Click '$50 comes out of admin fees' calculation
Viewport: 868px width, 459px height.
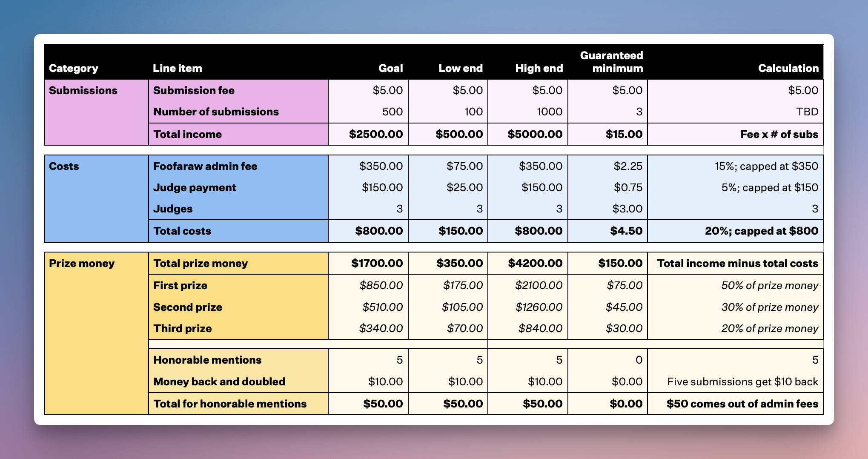pyautogui.click(x=742, y=404)
